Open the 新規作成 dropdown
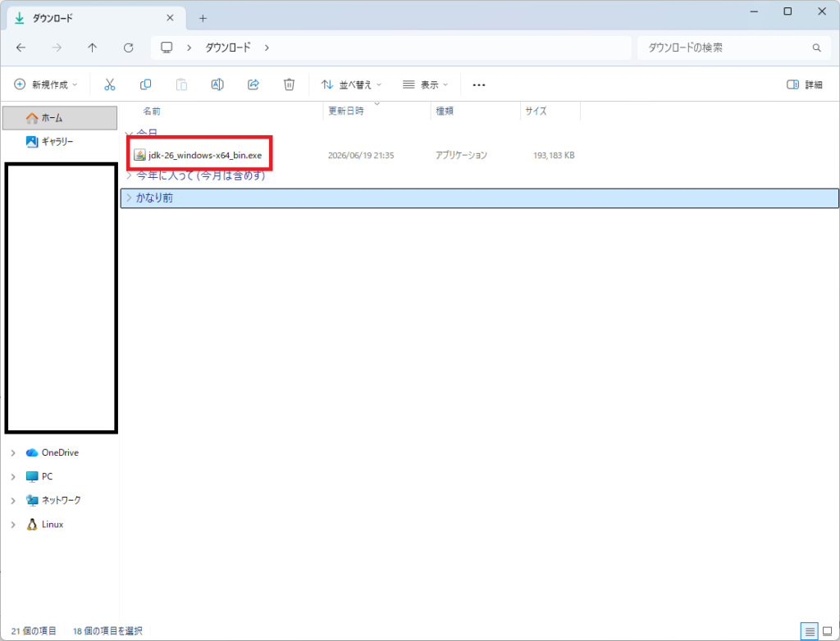This screenshot has height=641, width=840. [46, 84]
